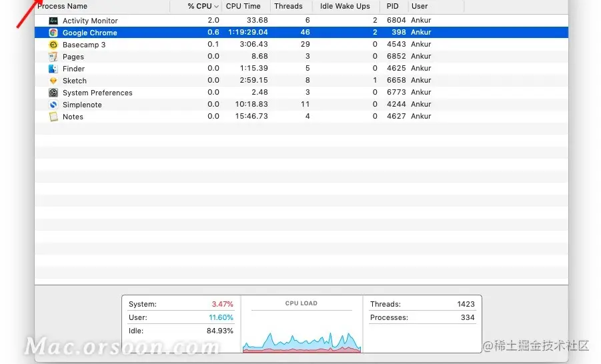Select the Activity Monitor process name

coord(90,21)
